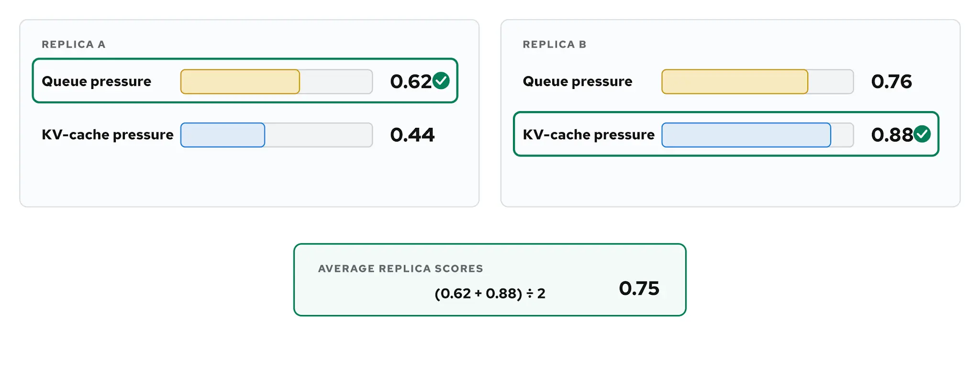Click Replica A yellow queue pressure bar

pos(240,81)
